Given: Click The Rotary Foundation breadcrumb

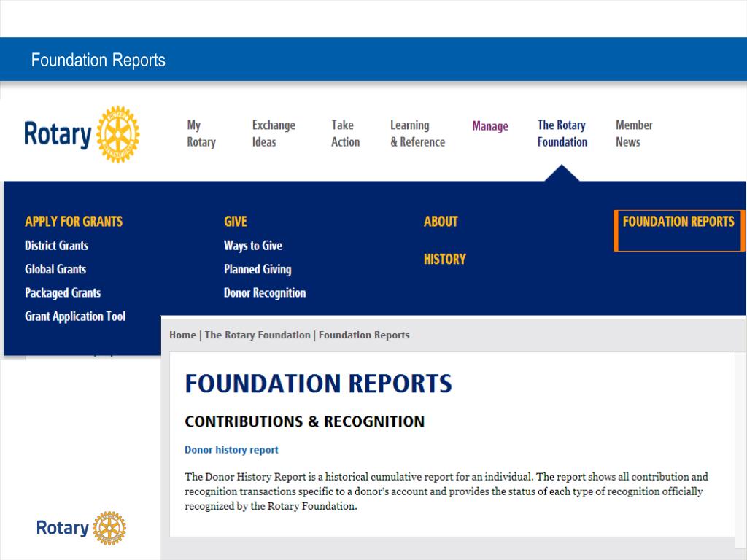Looking at the screenshot, I should pos(258,335).
